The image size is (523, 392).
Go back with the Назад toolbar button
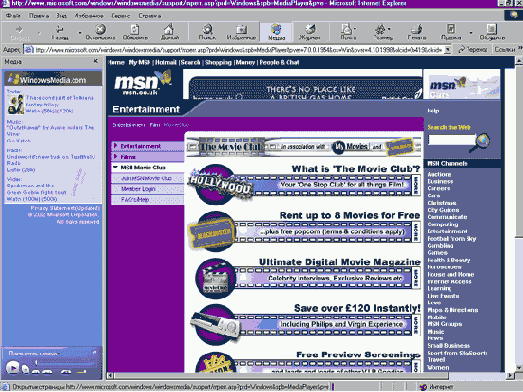click(60, 32)
